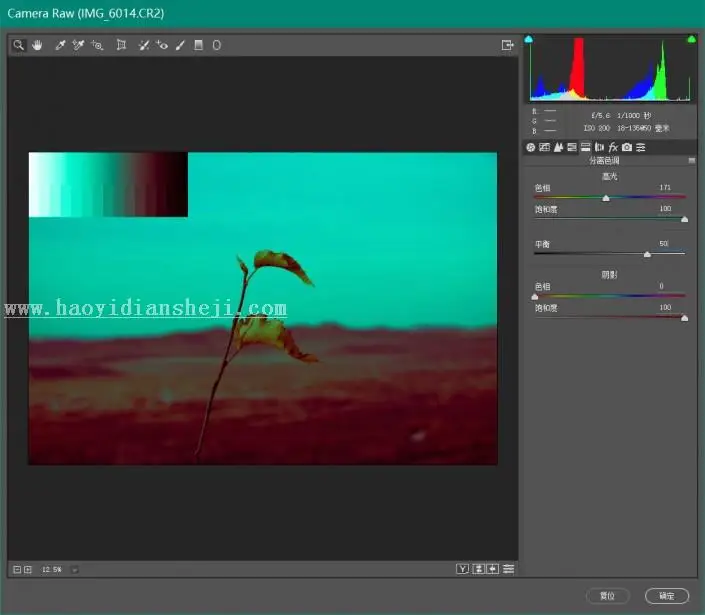The height and width of the screenshot is (615, 705).
Task: Click the 12.5% zoom level field
Action: (52, 570)
